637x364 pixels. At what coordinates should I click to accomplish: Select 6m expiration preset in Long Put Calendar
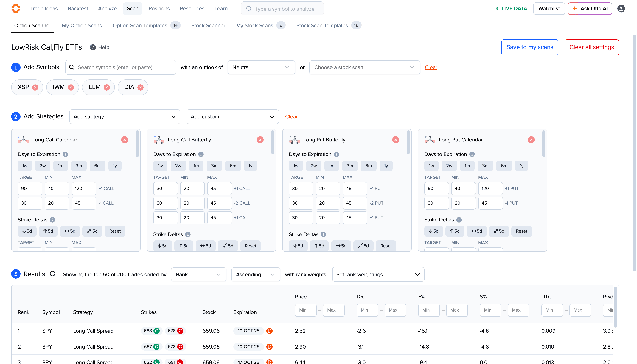click(x=504, y=166)
